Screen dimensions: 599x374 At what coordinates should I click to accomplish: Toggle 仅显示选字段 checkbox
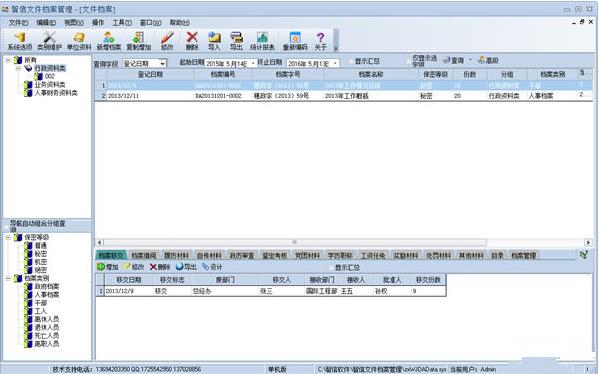(408, 61)
